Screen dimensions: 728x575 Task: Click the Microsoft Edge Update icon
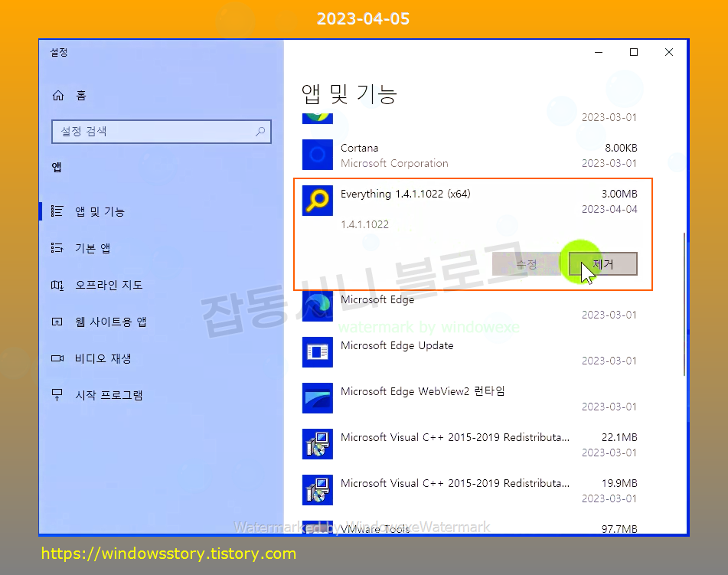pyautogui.click(x=318, y=352)
